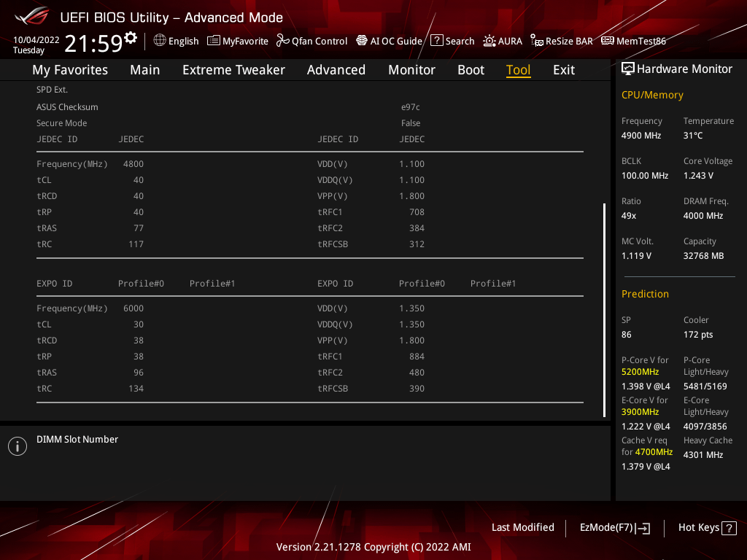747x560 pixels.
Task: Select the Advanced tab
Action: 336,70
